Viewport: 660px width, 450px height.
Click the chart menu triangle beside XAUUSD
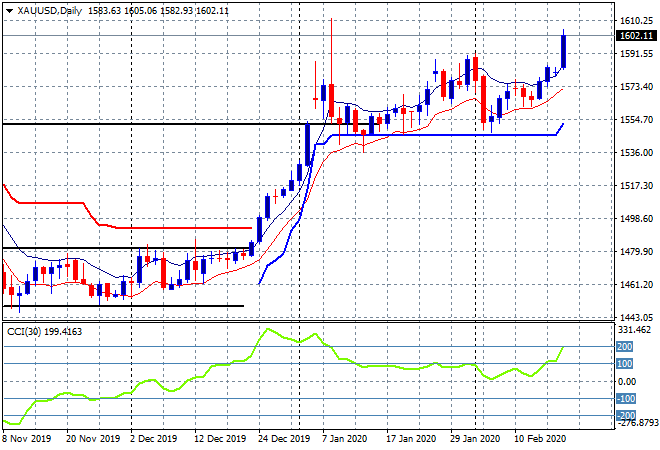tap(9, 11)
